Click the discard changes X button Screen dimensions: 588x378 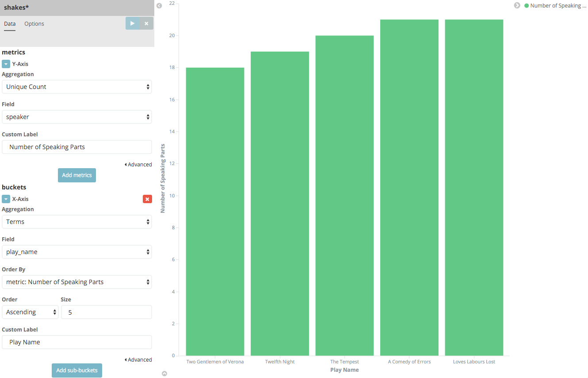146,23
